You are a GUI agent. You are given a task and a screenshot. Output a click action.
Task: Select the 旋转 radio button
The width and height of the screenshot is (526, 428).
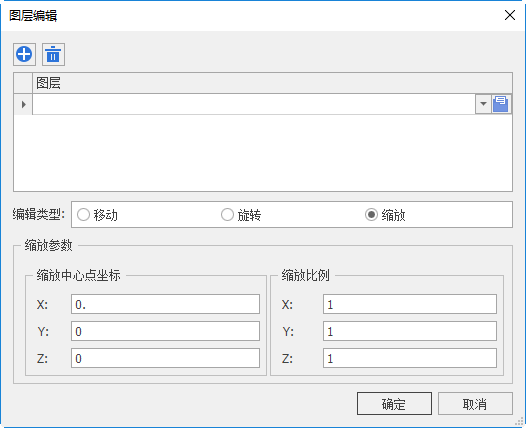[227, 215]
